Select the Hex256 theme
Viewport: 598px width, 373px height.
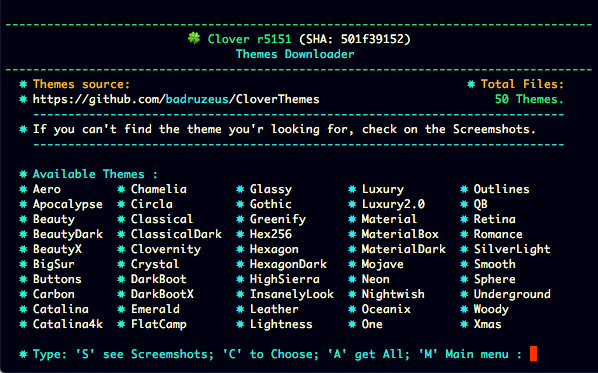click(x=271, y=234)
